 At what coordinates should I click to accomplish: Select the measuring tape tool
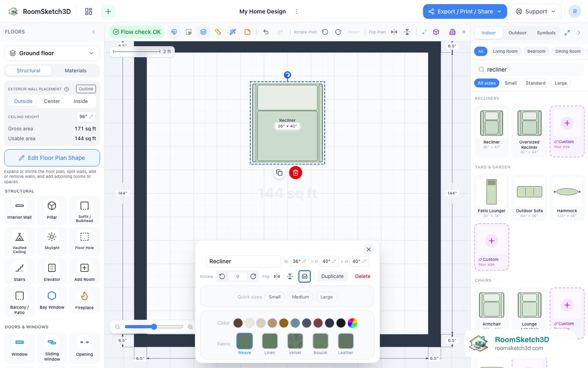click(x=218, y=32)
